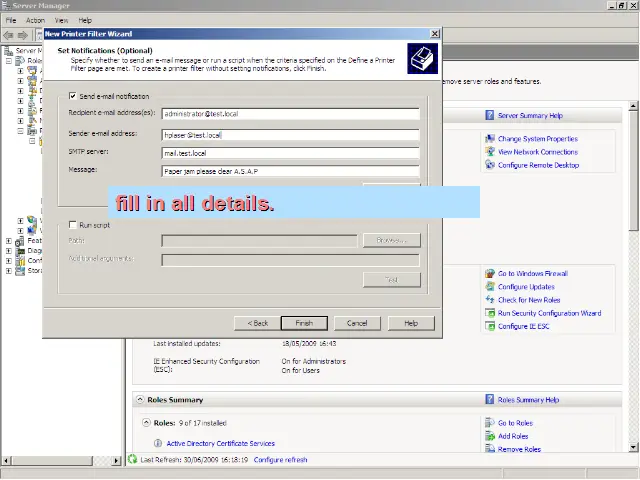Click the Server Manager root node icon
This screenshot has width=640, height=480.
(x=8, y=51)
